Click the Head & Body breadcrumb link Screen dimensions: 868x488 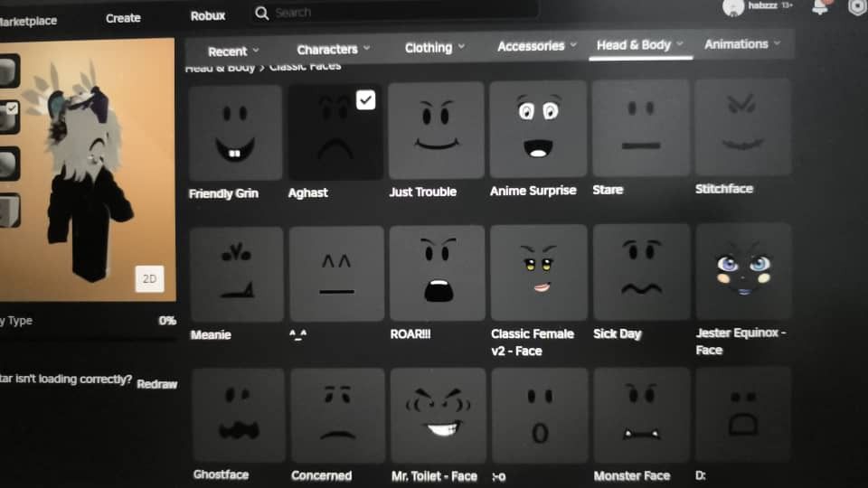(220, 68)
